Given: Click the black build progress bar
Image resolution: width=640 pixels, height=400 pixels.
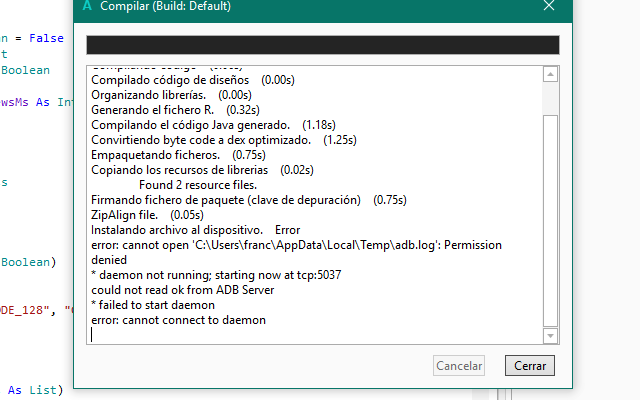Looking at the screenshot, I should click(321, 44).
